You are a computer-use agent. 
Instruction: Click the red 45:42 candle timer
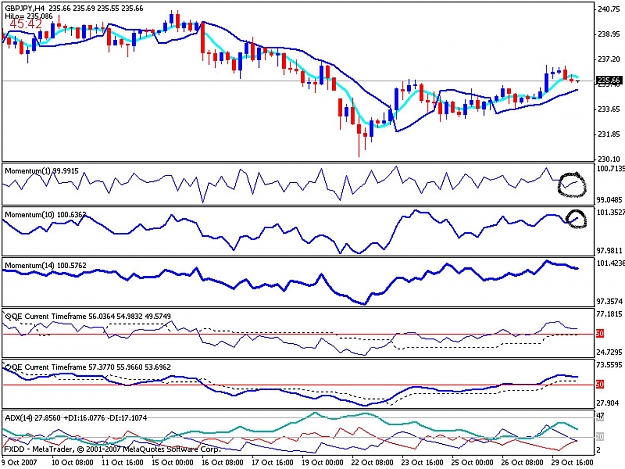pos(26,24)
